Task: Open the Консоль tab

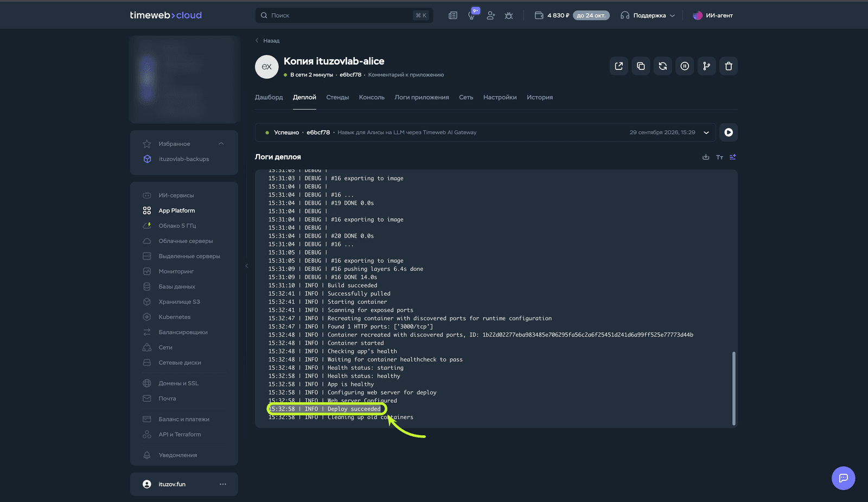Action: tap(372, 98)
